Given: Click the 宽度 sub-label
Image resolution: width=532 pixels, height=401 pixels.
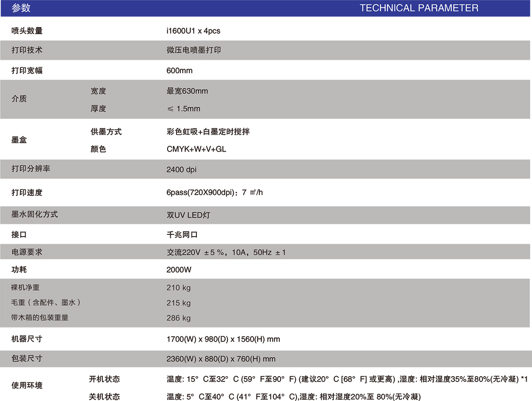Looking at the screenshot, I should pos(98,91).
